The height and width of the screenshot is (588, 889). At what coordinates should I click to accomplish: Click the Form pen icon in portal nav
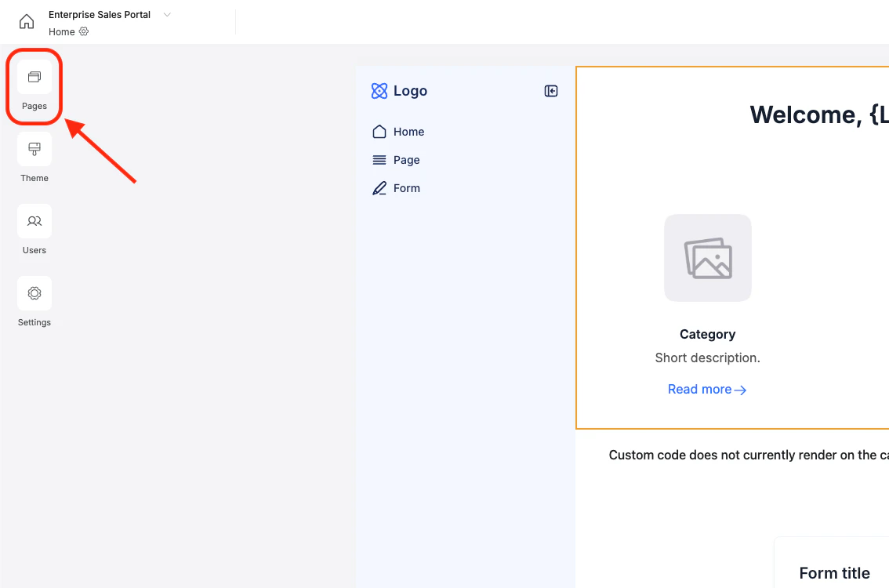coord(379,188)
